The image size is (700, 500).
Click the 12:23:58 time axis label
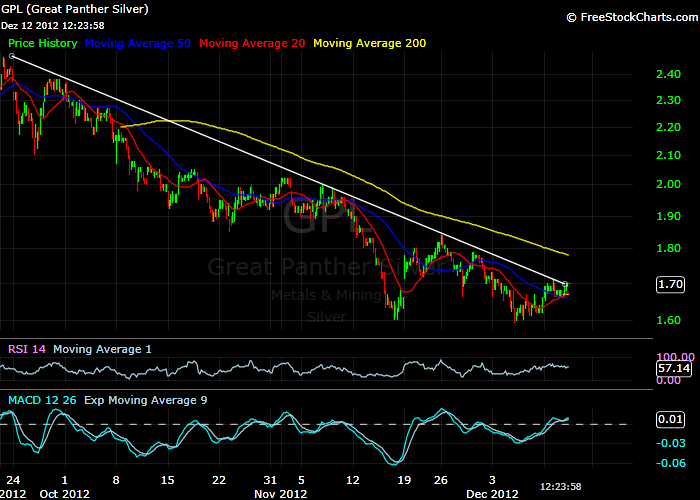click(561, 487)
